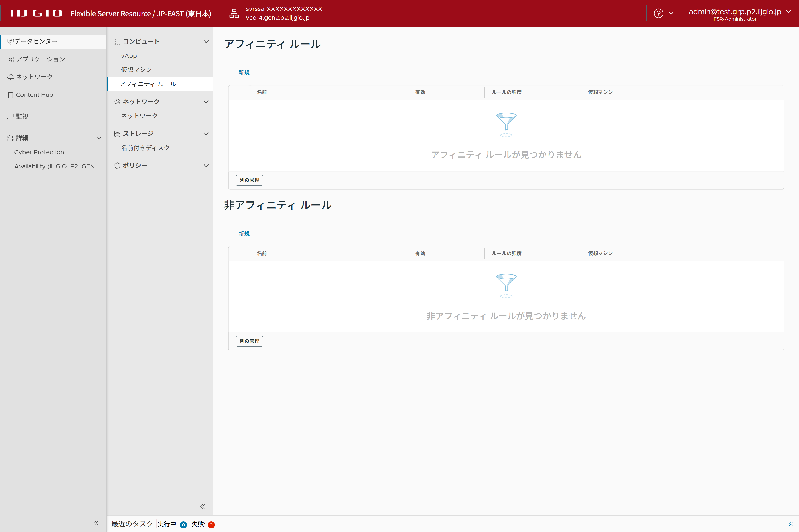Click 新規 under 非アフィニティ ルール
The height and width of the screenshot is (532, 799).
(244, 234)
